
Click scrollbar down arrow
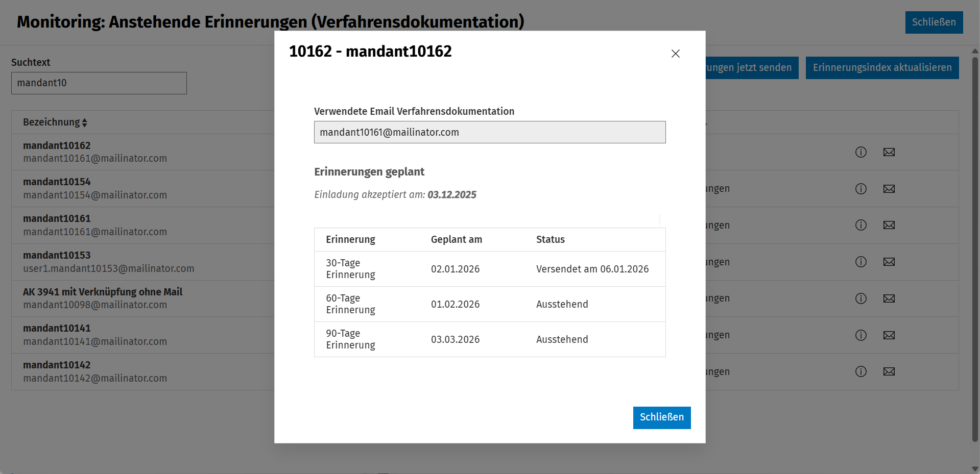click(975, 468)
